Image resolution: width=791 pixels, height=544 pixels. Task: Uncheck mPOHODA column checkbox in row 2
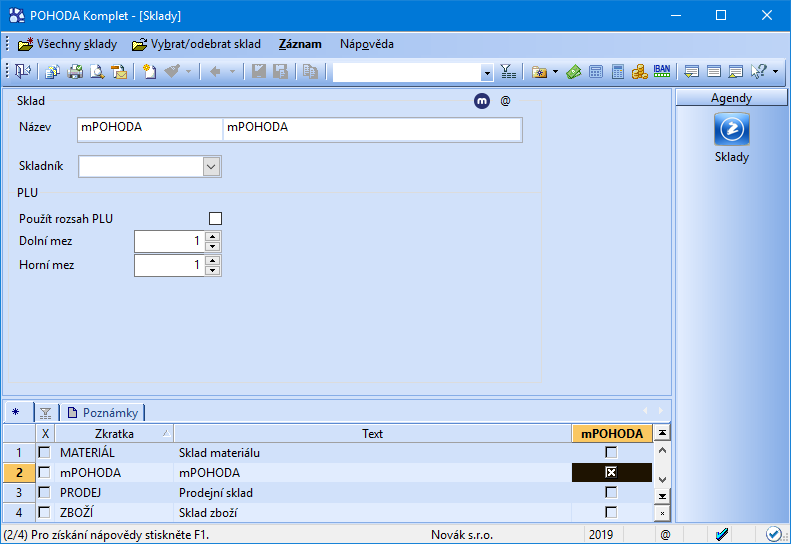pos(611,472)
